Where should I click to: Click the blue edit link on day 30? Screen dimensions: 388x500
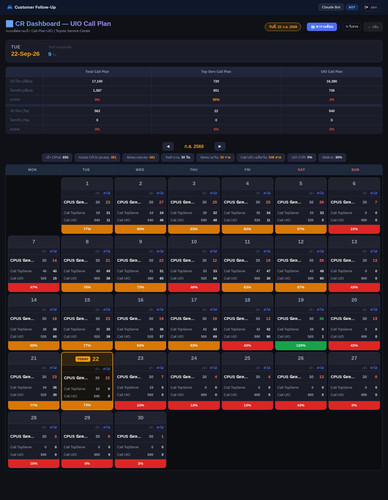pyautogui.click(x=160, y=427)
